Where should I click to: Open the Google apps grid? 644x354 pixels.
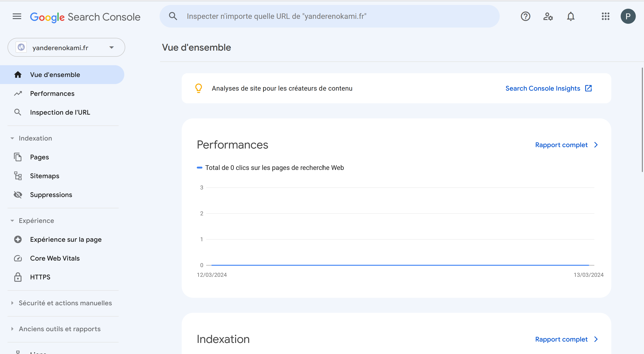(605, 16)
